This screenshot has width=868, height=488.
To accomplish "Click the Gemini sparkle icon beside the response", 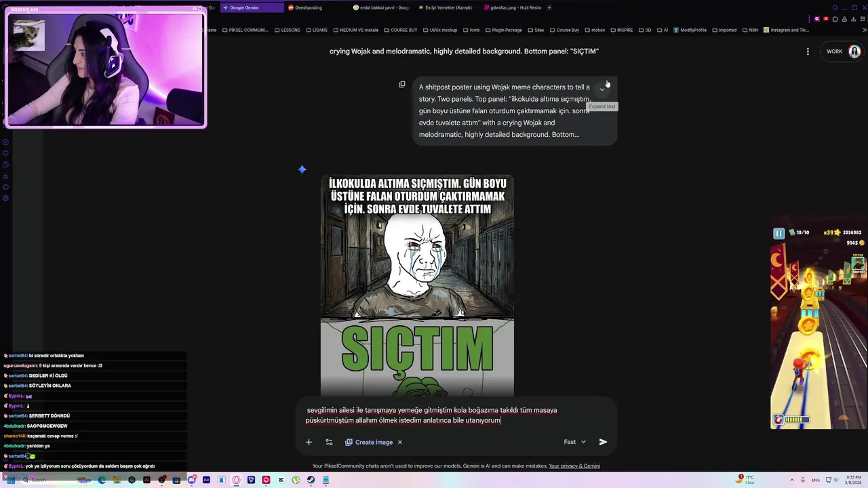I will (x=302, y=169).
